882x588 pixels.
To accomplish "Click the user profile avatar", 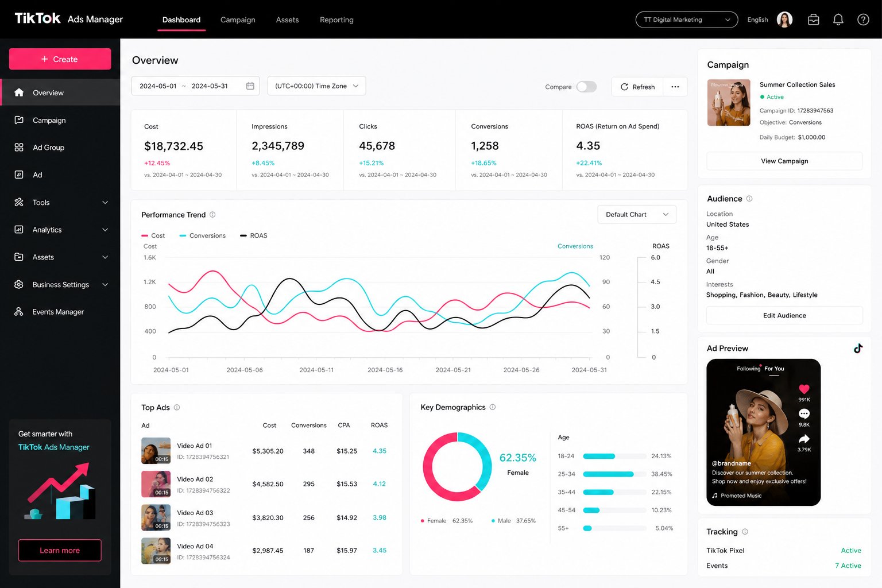I will coord(785,20).
